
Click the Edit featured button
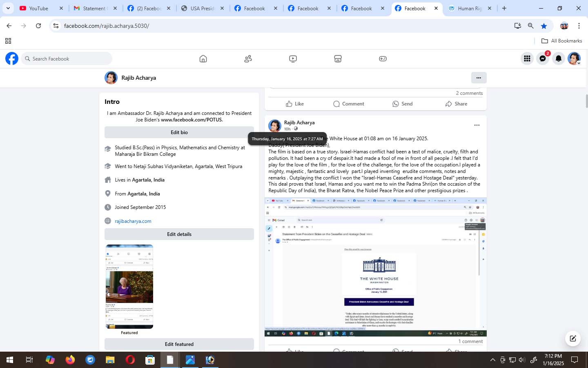pyautogui.click(x=179, y=344)
